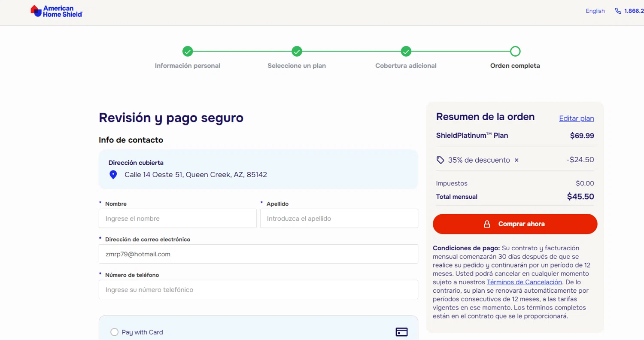Select the Pay with Card radio button
644x340 pixels.
(x=114, y=332)
